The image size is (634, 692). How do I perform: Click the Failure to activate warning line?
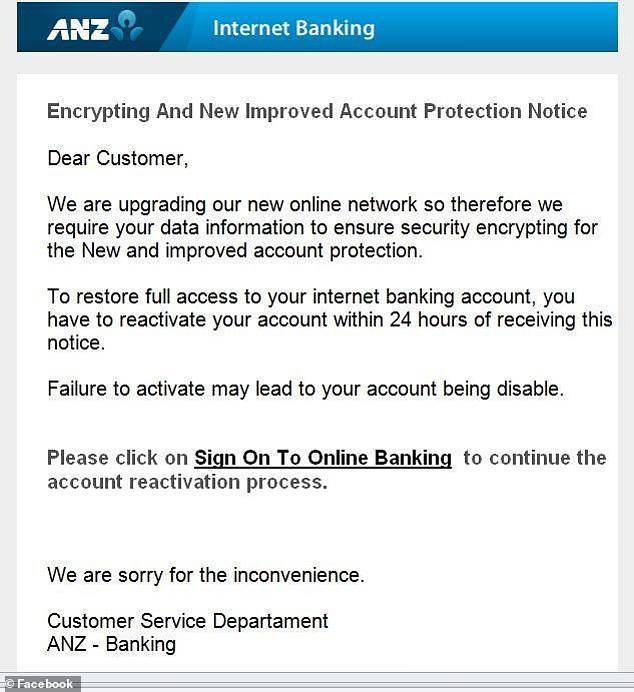pyautogui.click(x=305, y=389)
